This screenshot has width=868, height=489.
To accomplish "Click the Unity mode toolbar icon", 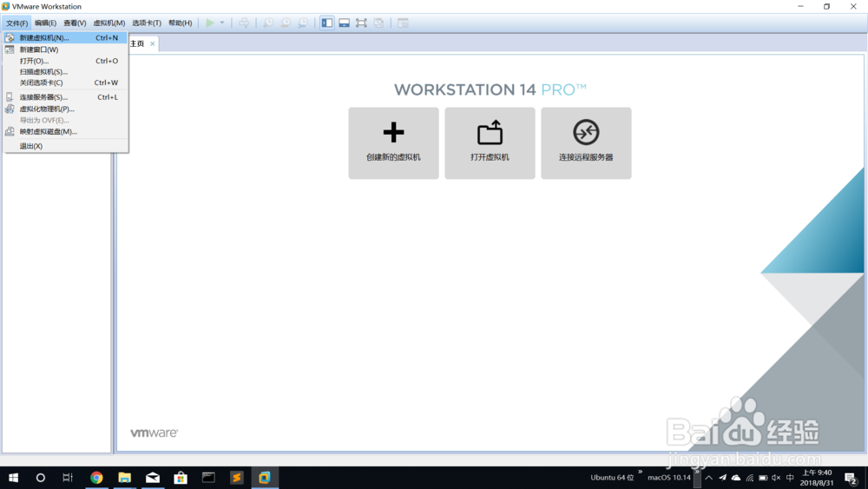I will tap(378, 23).
